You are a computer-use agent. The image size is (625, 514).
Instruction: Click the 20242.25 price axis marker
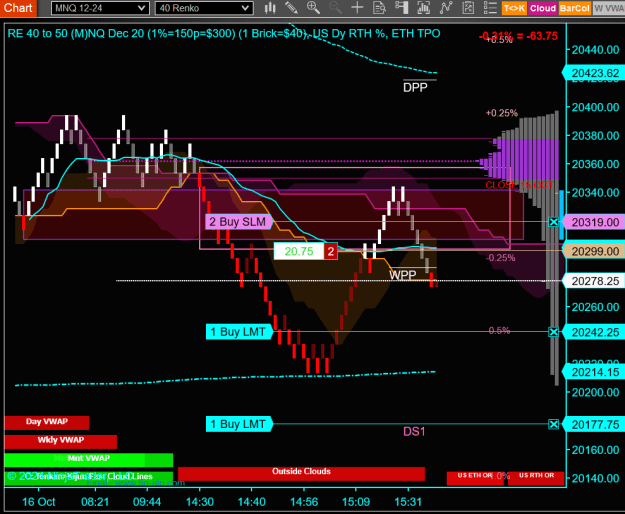click(595, 332)
